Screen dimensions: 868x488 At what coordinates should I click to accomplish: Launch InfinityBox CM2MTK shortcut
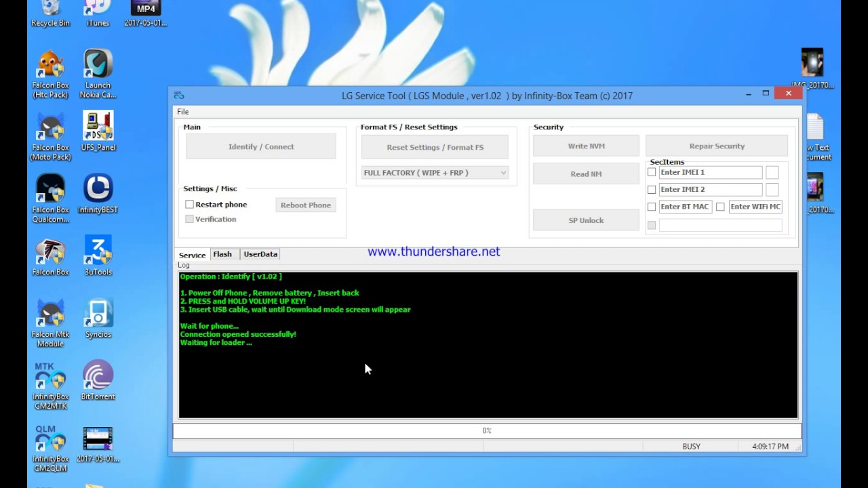point(50,386)
